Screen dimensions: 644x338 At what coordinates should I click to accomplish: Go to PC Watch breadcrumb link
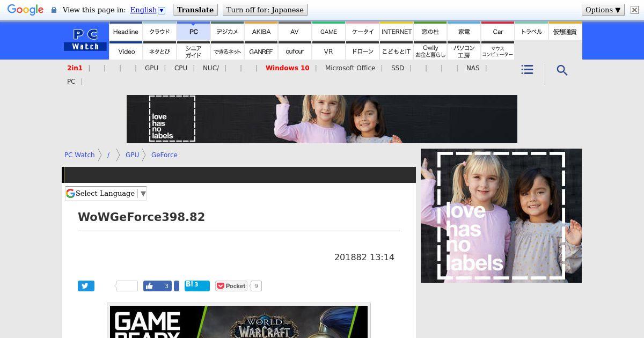click(79, 155)
